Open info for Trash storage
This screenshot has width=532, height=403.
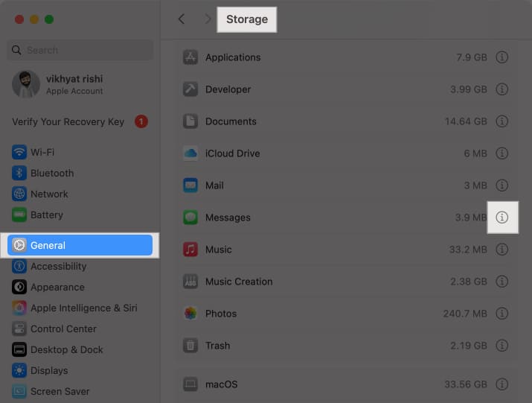(501, 346)
